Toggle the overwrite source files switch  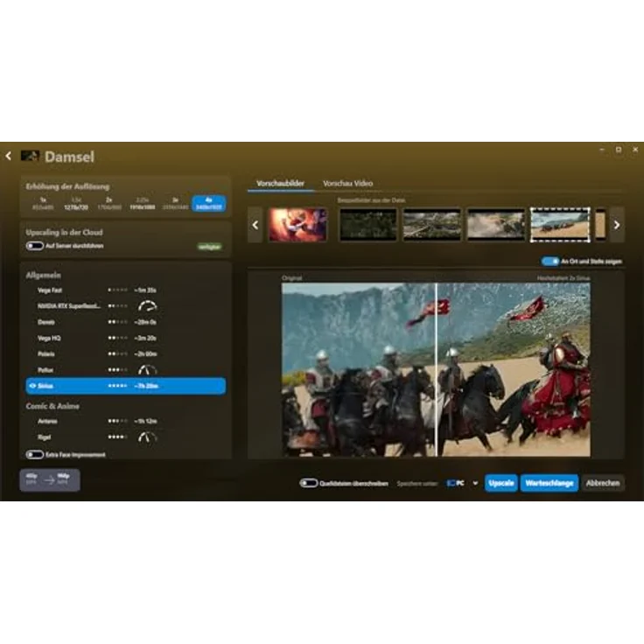click(x=309, y=483)
